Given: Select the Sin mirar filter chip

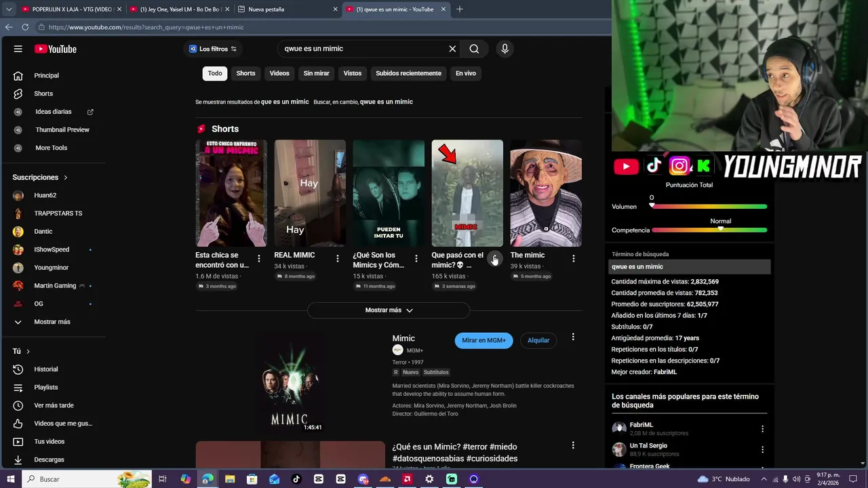Looking at the screenshot, I should pyautogui.click(x=316, y=73).
